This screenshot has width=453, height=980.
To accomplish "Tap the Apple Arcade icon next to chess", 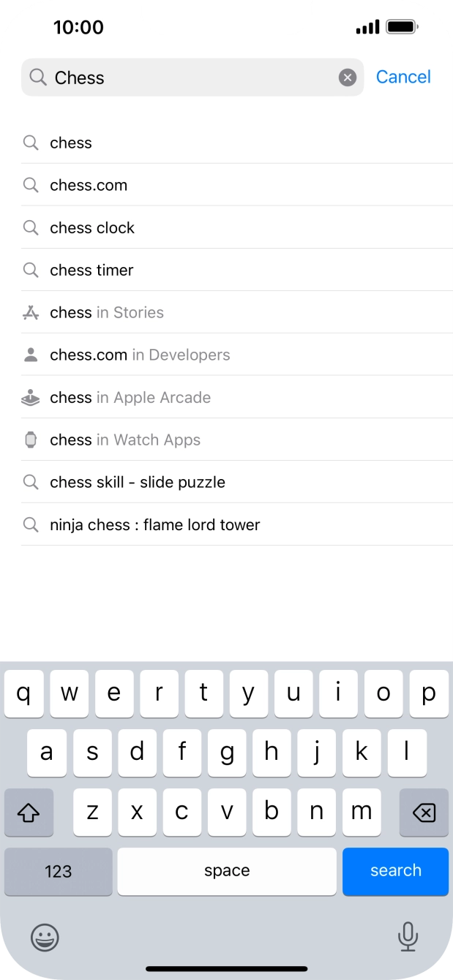I will click(30, 397).
